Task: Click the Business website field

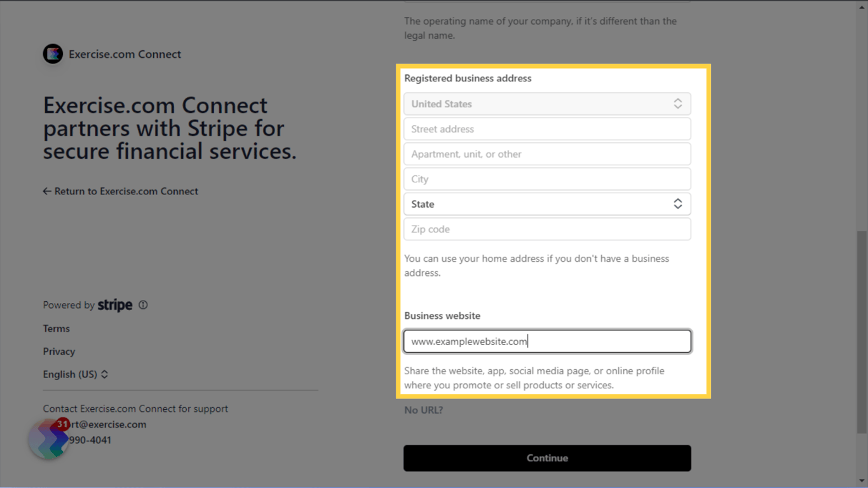Action: [x=547, y=341]
